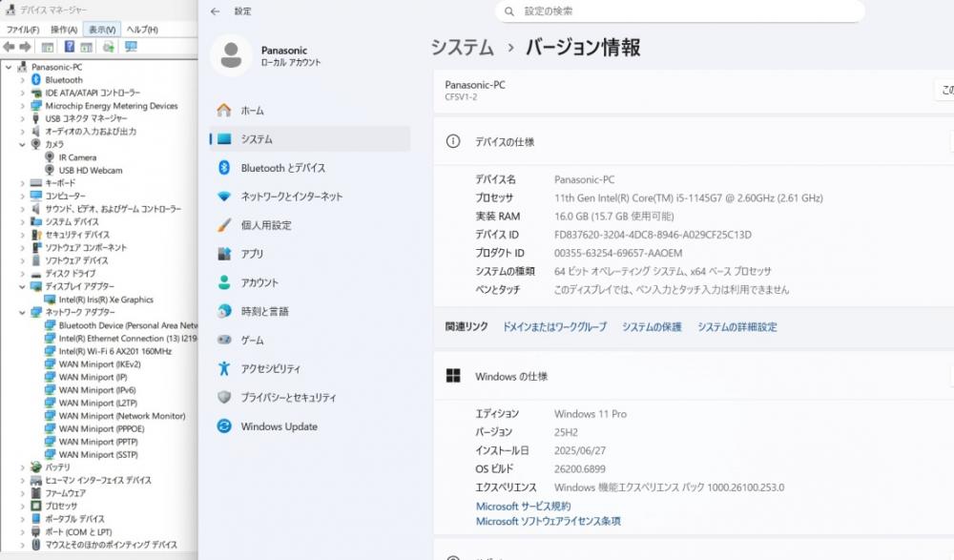Viewport: 954px width, 560px height.
Task: Open アカウント in Settings sidebar
Action: [x=310, y=282]
